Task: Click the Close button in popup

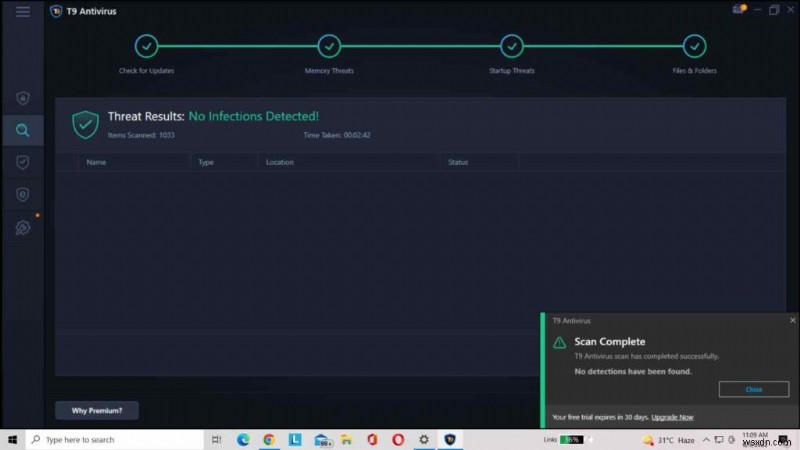Action: click(754, 389)
